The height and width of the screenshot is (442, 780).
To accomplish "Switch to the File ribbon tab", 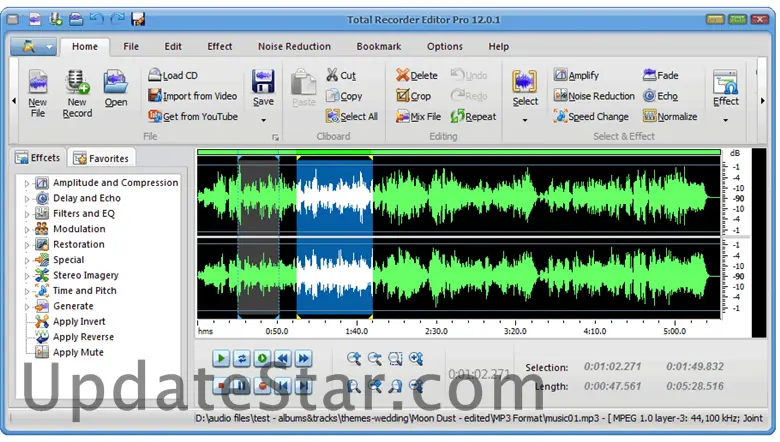I will (x=131, y=46).
